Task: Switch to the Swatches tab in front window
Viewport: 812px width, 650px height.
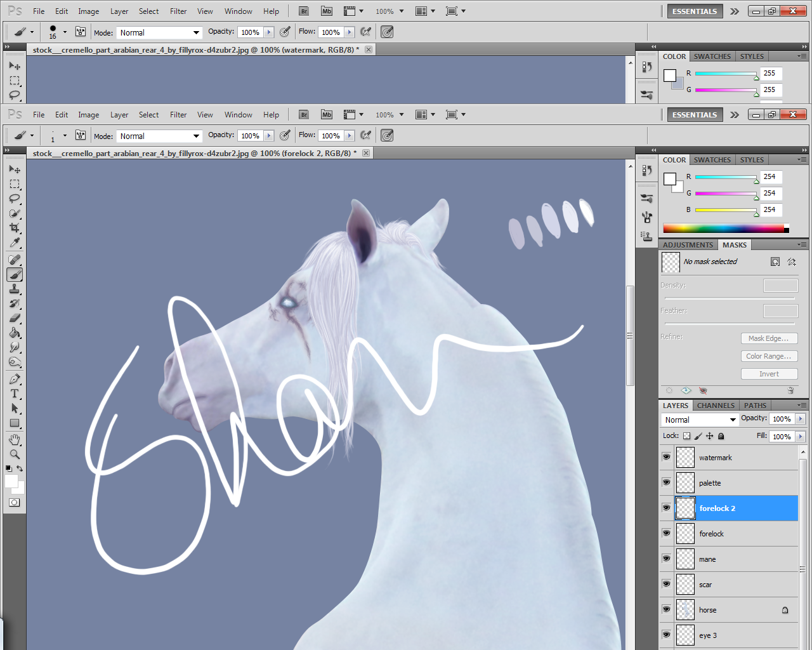Action: (712, 160)
